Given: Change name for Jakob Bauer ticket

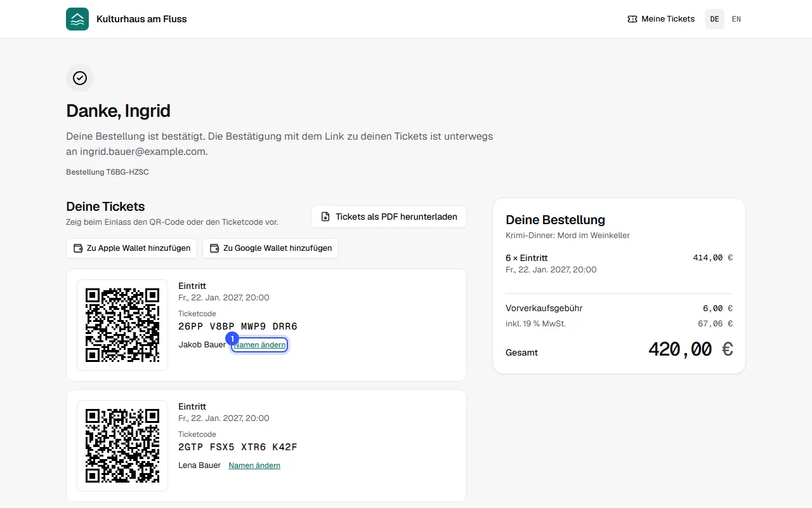Looking at the screenshot, I should coord(259,345).
